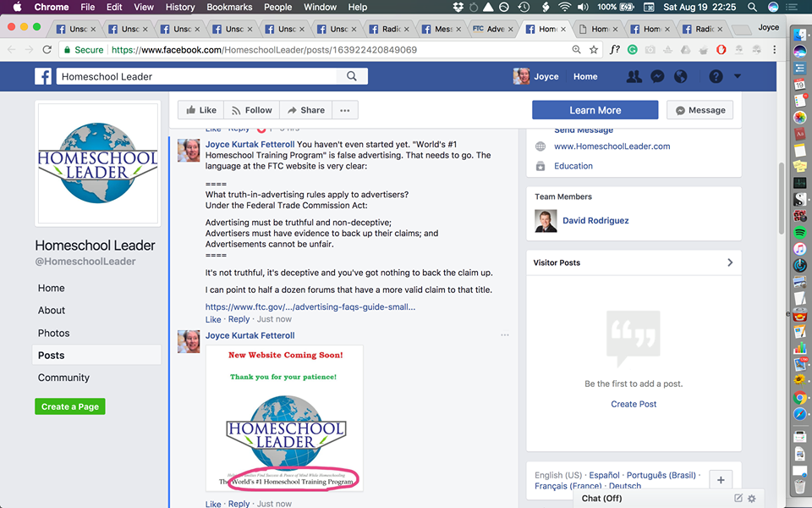Click the Facebook search magnifier button

coord(352,76)
